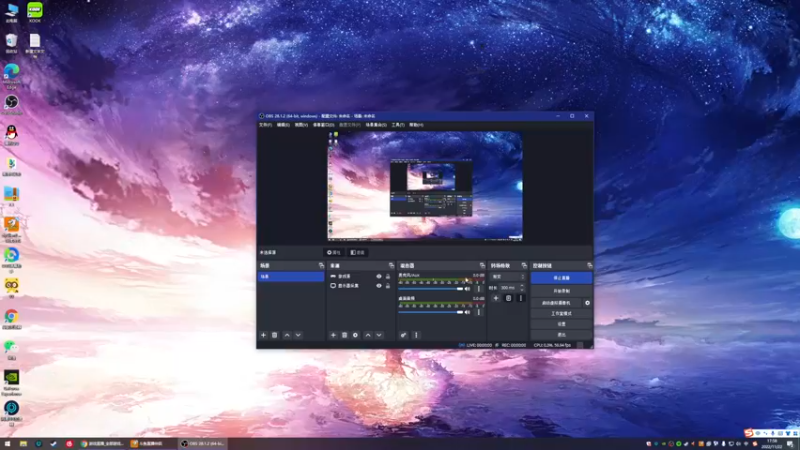Select the display capture source row
Screen dimensions: 800x450
coord(361,286)
